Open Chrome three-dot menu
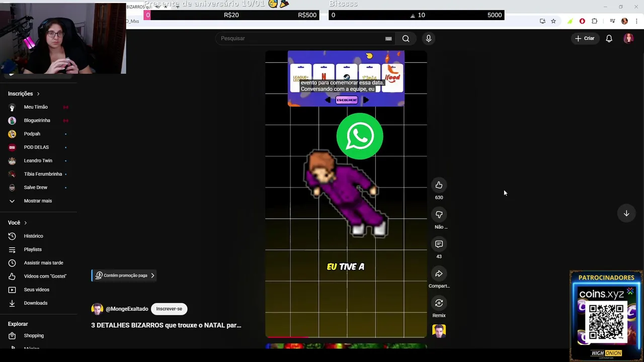The width and height of the screenshot is (644, 362). tap(637, 21)
